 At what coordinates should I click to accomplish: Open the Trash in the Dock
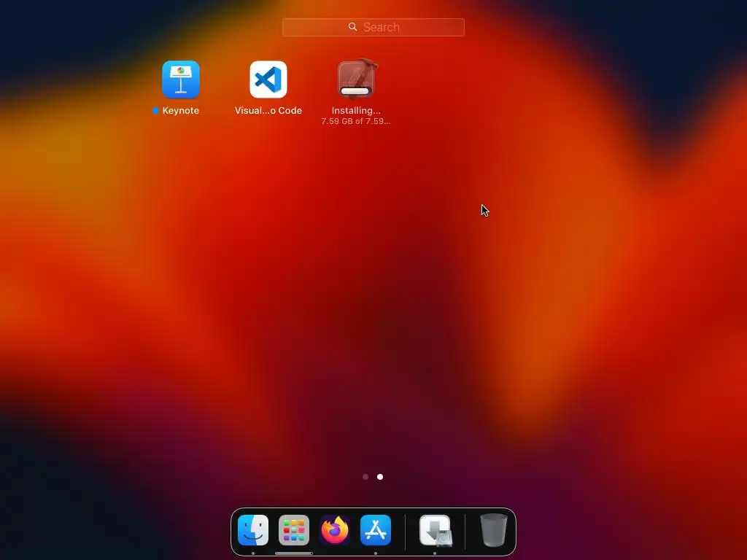point(494,530)
